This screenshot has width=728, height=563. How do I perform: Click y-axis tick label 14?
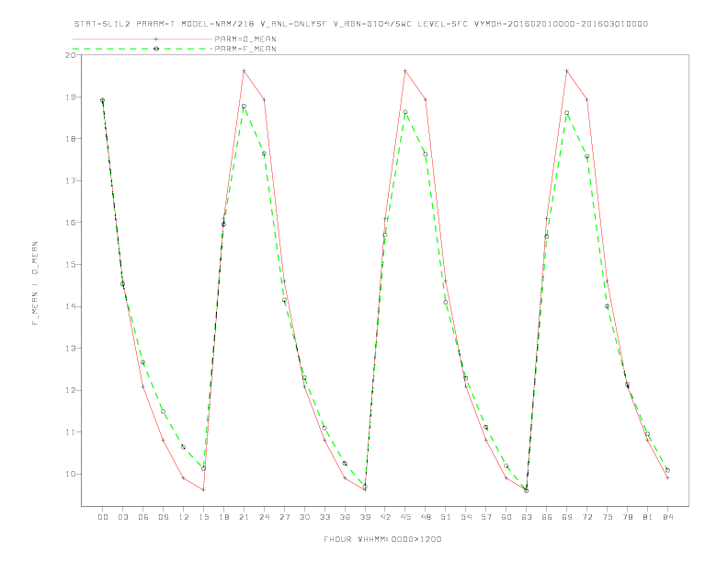[71, 306]
